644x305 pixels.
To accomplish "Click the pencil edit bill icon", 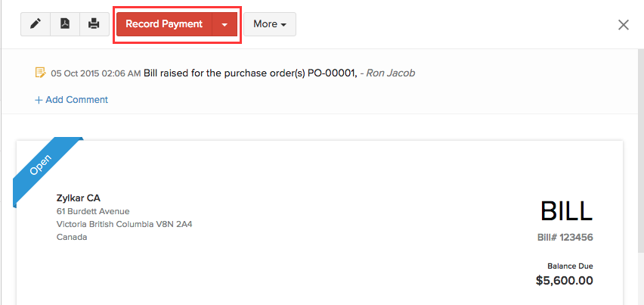I will tap(36, 24).
